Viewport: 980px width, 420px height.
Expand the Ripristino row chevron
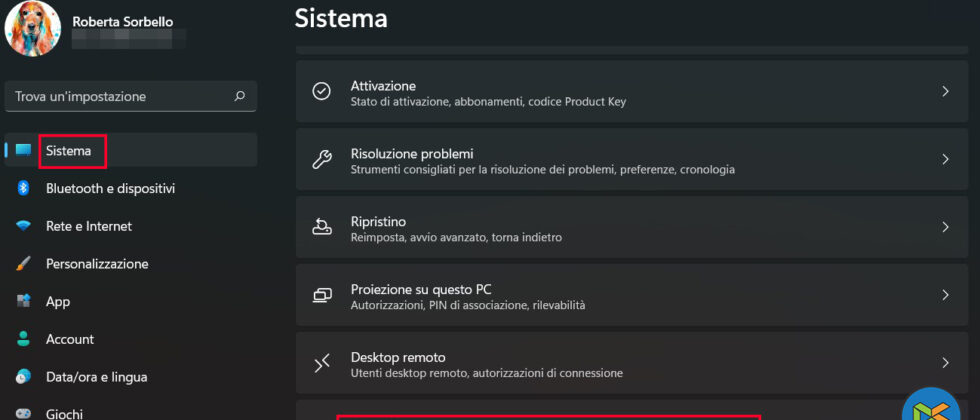tap(945, 228)
